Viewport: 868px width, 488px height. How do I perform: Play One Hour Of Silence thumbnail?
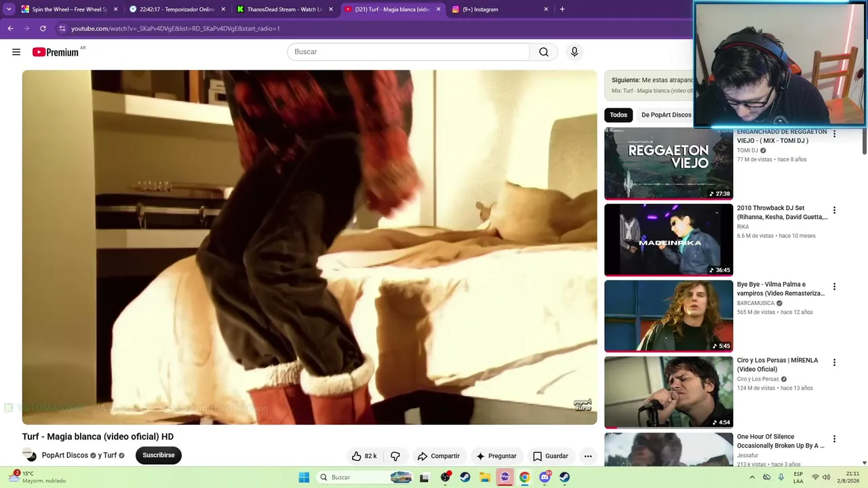(669, 449)
